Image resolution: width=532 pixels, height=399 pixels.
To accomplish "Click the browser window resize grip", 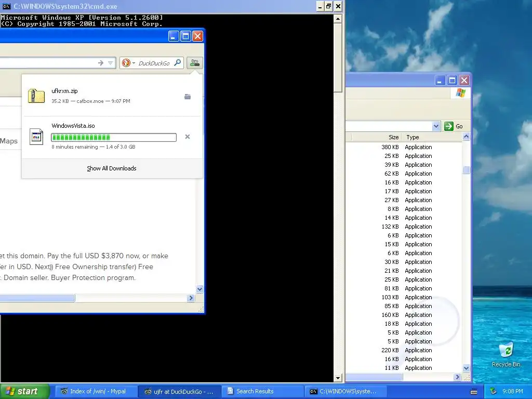I will [201, 309].
